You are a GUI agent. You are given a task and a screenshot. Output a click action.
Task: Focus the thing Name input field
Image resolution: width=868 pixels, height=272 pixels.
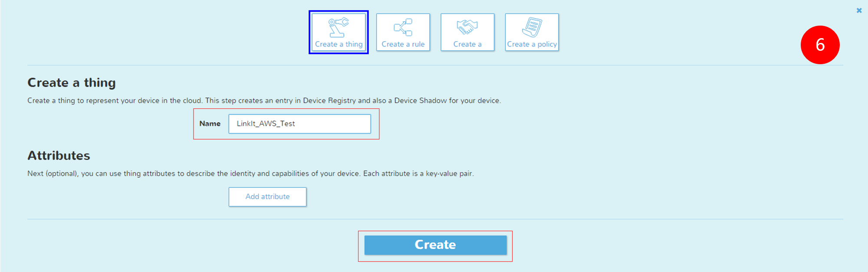click(299, 124)
